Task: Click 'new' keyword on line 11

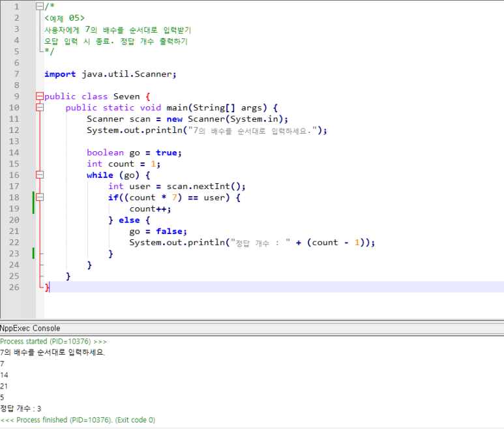Action: [175, 119]
